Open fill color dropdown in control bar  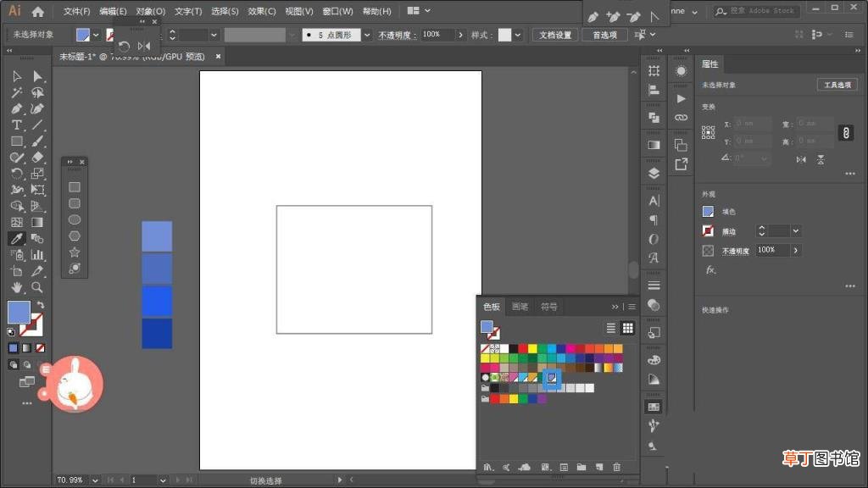pyautogui.click(x=96, y=35)
